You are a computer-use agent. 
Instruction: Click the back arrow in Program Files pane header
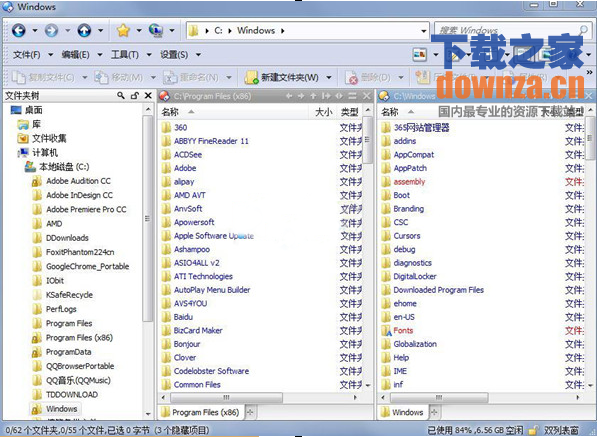(289, 96)
